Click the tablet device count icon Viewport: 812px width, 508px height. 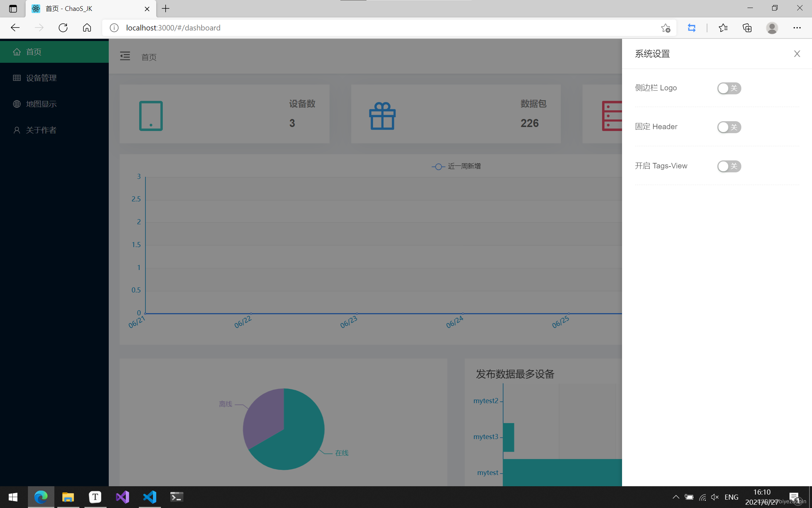click(x=151, y=116)
